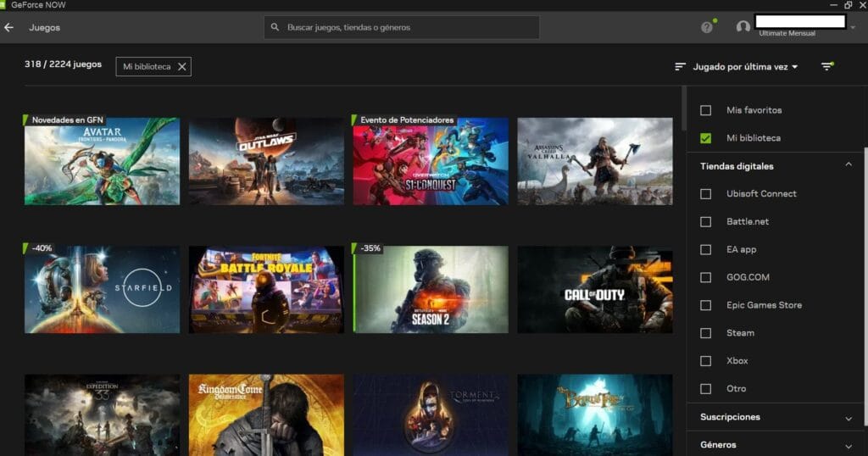Open the Starfield game thumbnail
Image resolution: width=868 pixels, height=456 pixels.
(x=102, y=290)
